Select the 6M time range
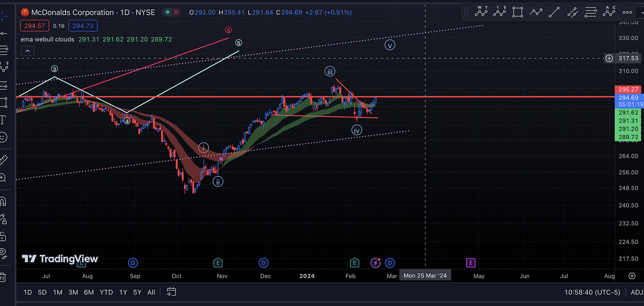Image resolution: width=644 pixels, height=306 pixels. [x=89, y=292]
